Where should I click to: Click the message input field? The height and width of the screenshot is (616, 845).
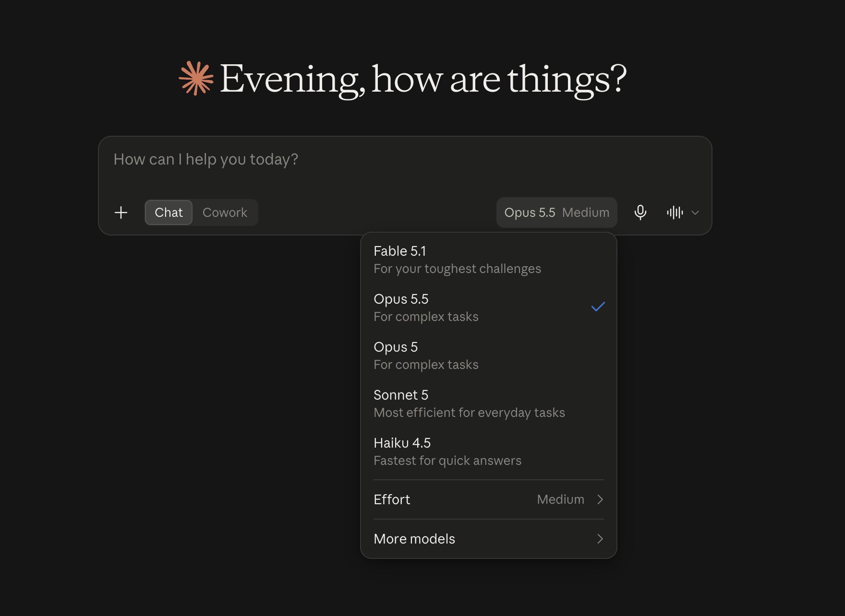pos(405,166)
